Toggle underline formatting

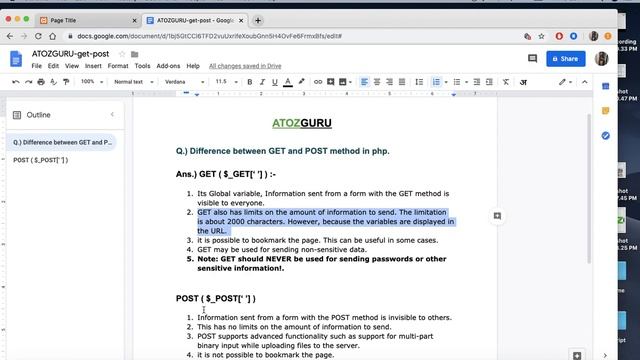pyautogui.click(x=275, y=82)
